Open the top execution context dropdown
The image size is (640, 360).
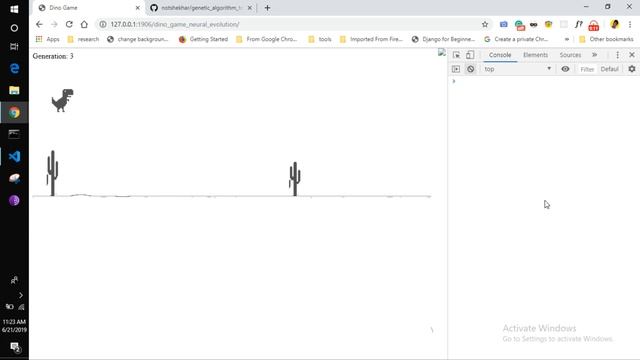pyautogui.click(x=518, y=69)
